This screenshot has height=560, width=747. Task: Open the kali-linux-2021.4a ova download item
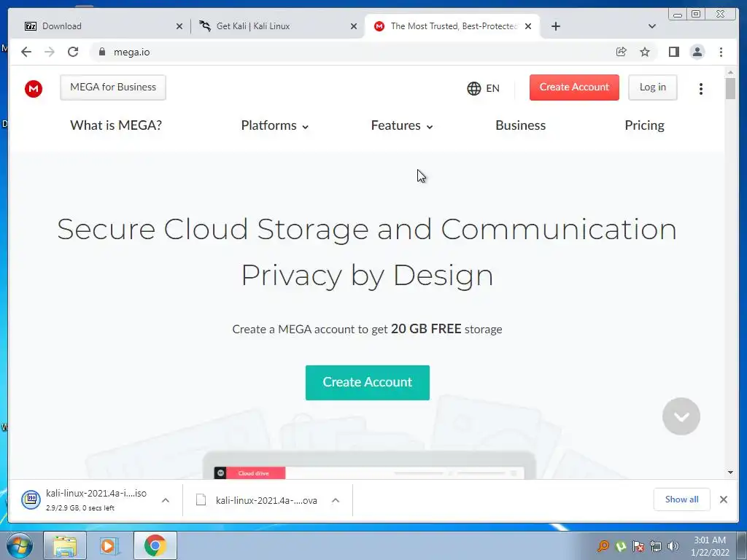click(256, 500)
